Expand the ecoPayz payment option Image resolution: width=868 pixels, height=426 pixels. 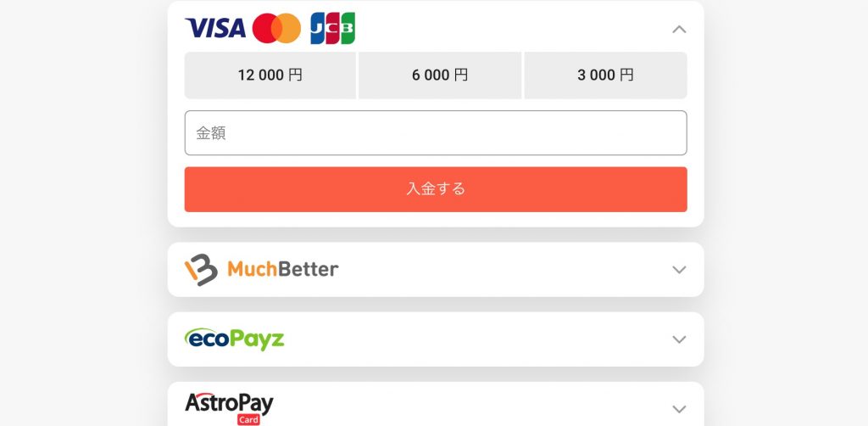coord(679,339)
